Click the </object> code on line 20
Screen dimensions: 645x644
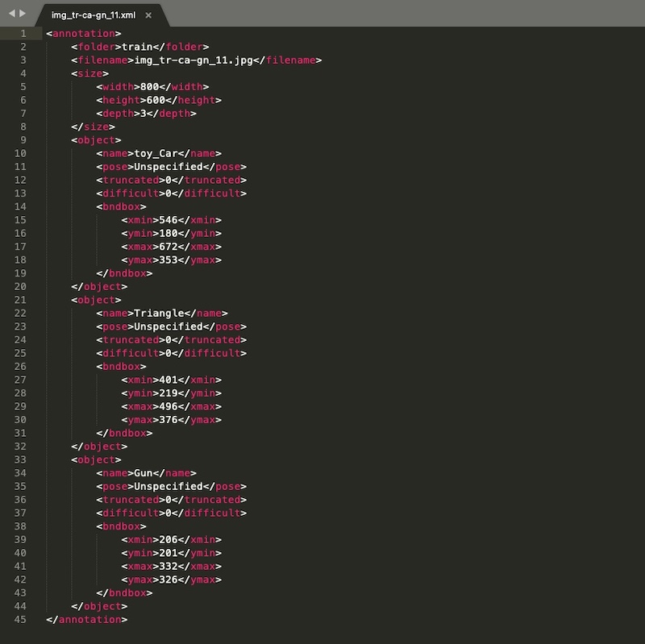(x=99, y=287)
